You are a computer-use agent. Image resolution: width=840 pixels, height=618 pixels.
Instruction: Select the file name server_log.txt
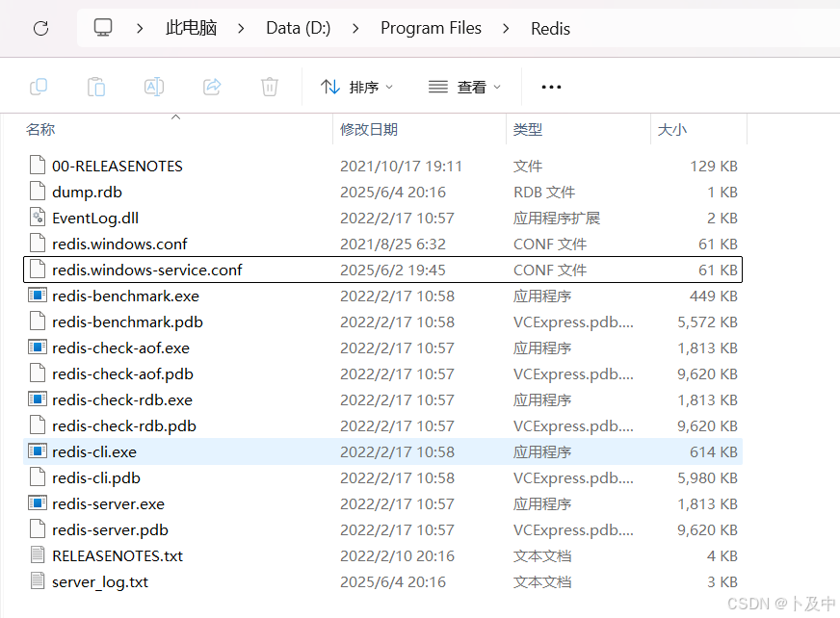(x=99, y=582)
